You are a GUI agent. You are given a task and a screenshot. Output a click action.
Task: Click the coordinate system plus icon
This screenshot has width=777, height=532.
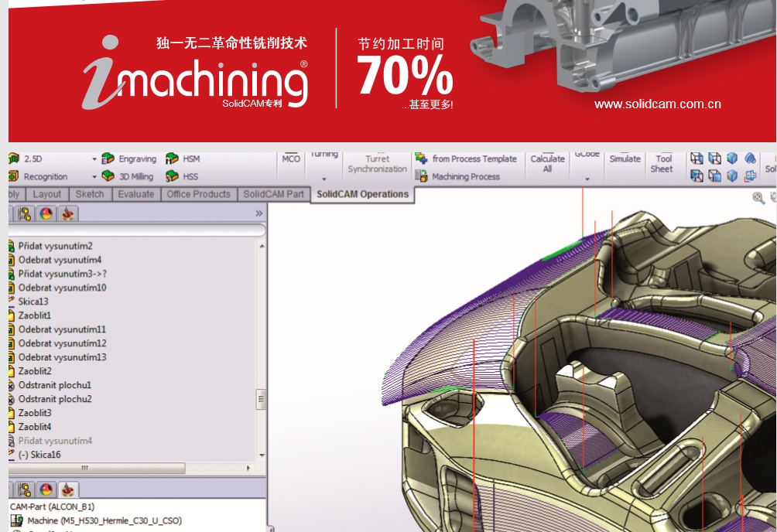(x=750, y=176)
